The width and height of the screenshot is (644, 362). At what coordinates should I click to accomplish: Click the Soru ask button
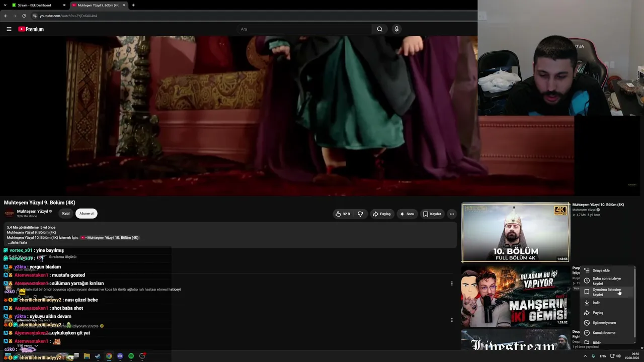pyautogui.click(x=407, y=214)
